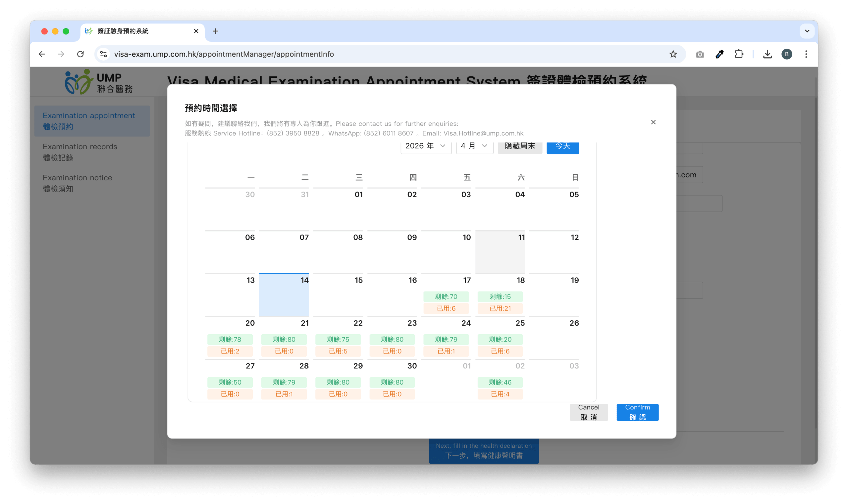Open the Chrome three-dot menu
Viewport: 848px width, 504px height.
tap(806, 54)
